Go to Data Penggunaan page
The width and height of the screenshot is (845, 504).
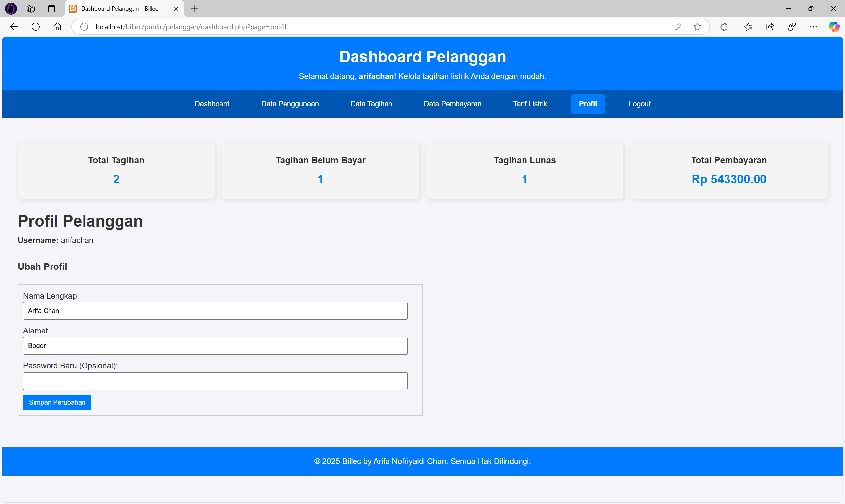pyautogui.click(x=290, y=104)
